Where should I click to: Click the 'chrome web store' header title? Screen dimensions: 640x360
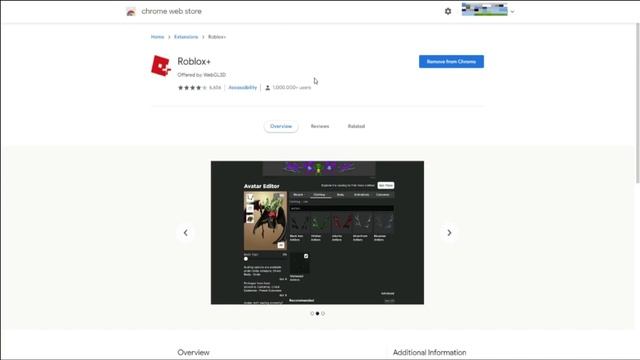171,11
